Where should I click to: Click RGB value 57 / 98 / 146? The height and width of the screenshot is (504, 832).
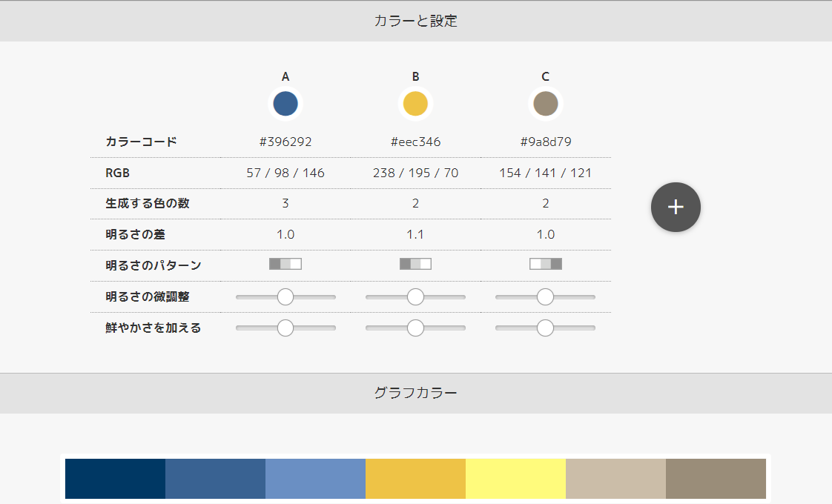pos(285,173)
